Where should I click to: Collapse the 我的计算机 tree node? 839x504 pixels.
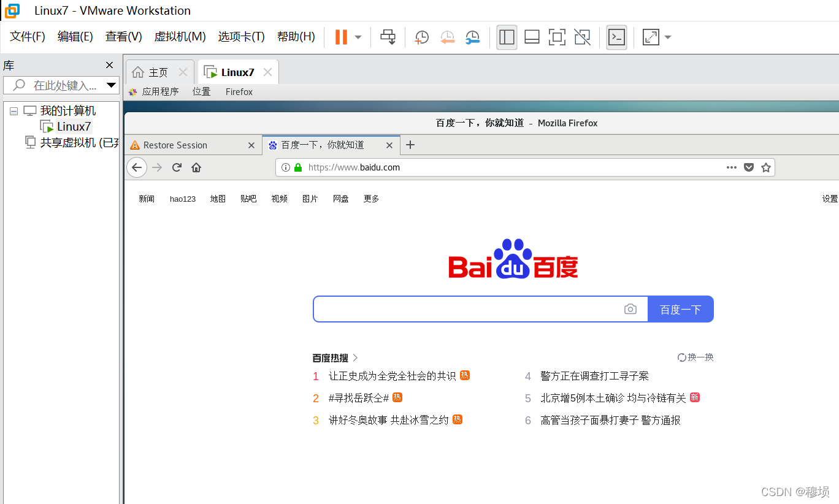(x=13, y=111)
